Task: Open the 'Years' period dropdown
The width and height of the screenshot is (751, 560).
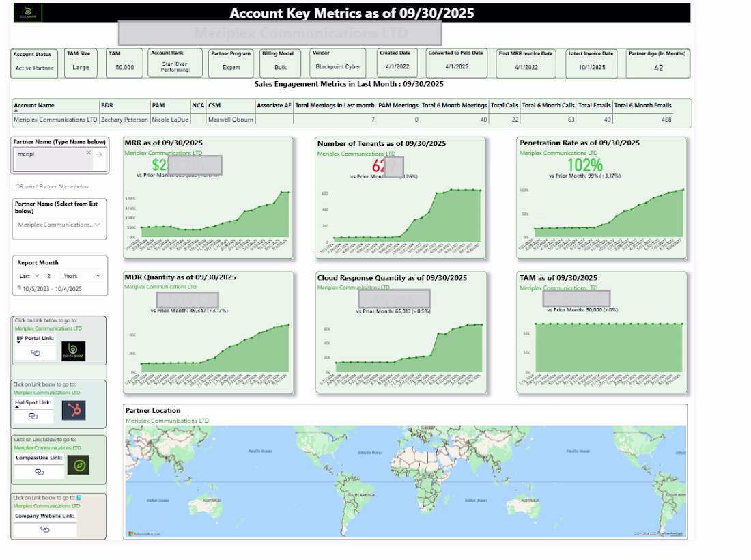Action: 82,276
